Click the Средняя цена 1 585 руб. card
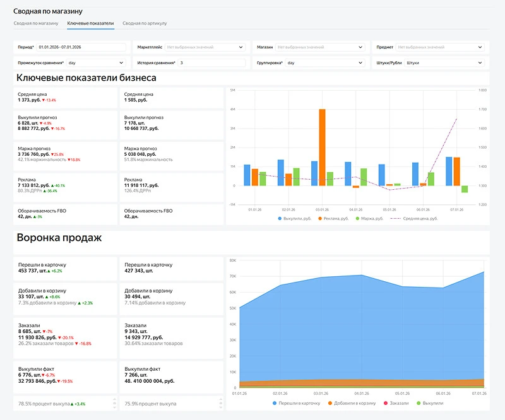505x420 pixels. coord(172,98)
